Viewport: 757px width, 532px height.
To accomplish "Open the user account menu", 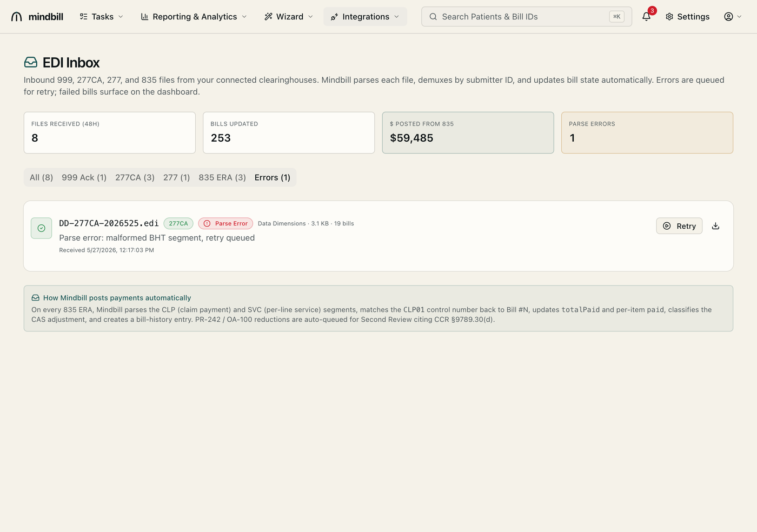I will 733,17.
